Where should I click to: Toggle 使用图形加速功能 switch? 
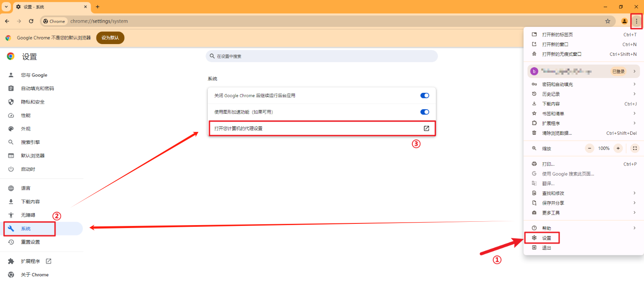click(425, 112)
